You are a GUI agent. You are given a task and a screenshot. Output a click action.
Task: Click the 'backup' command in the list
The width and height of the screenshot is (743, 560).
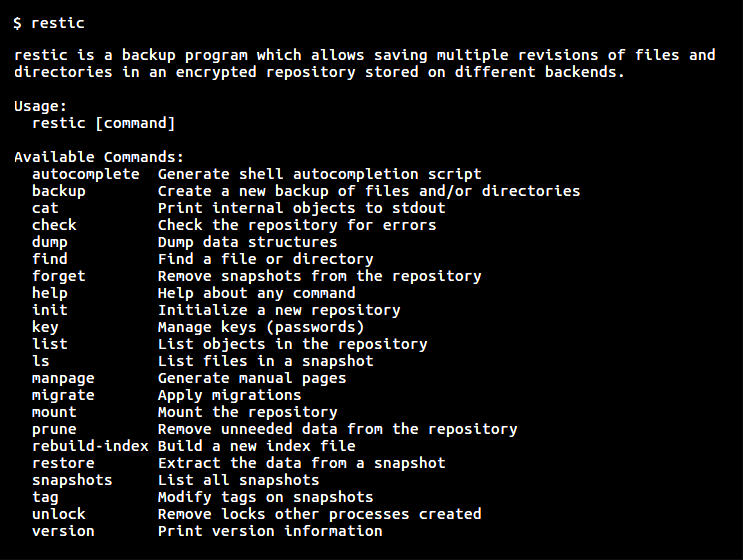pos(58,191)
